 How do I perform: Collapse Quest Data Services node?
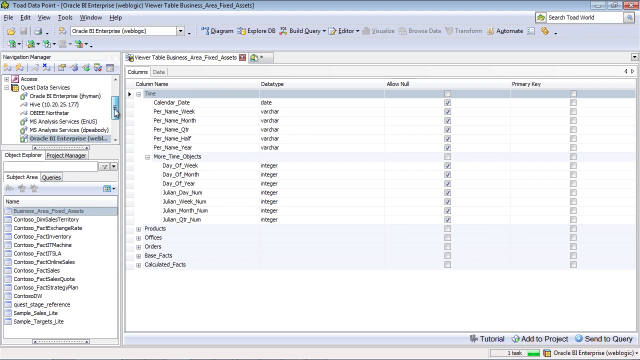pos(7,88)
